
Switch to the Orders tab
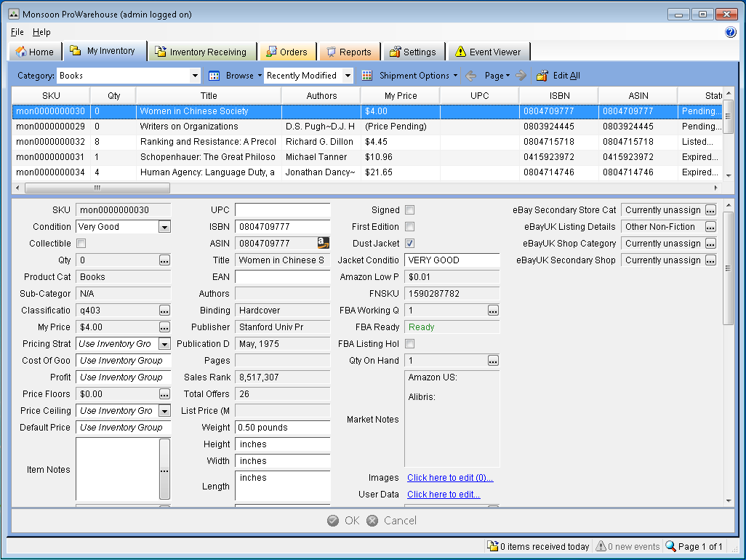[287, 52]
